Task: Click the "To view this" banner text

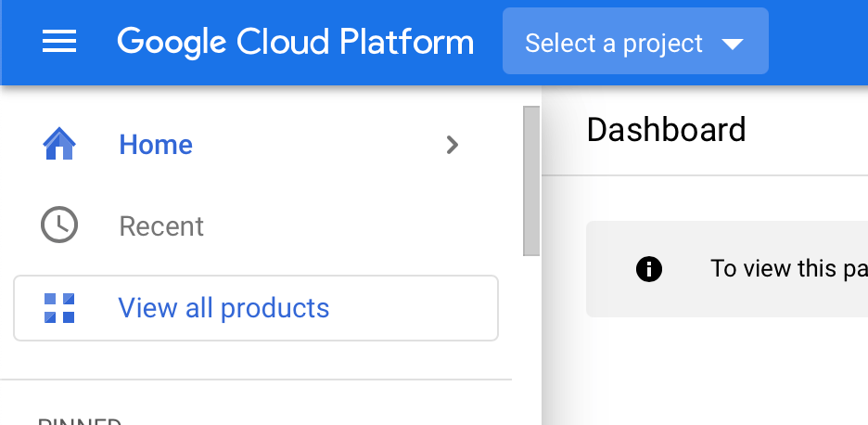Action: [788, 269]
